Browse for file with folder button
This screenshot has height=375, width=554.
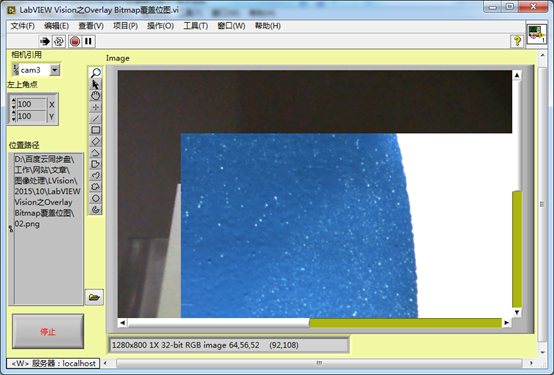tap(94, 297)
